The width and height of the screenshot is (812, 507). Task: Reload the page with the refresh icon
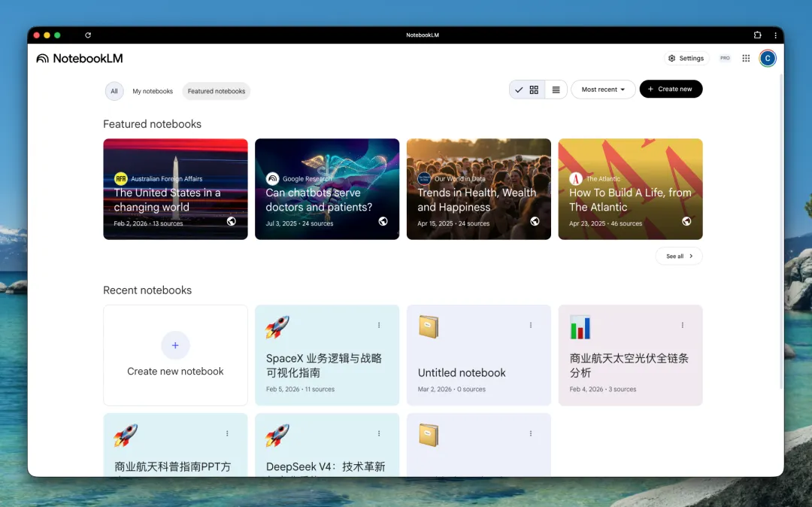[88, 35]
